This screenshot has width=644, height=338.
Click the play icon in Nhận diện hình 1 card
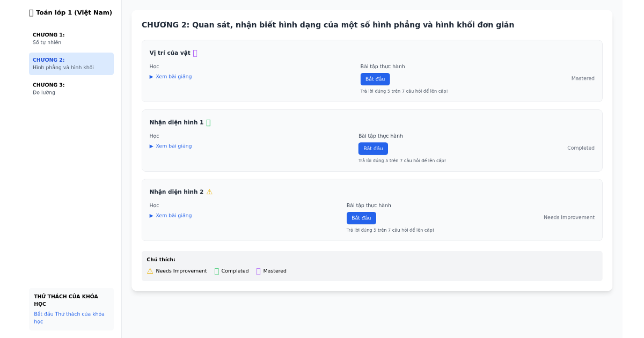click(x=151, y=145)
